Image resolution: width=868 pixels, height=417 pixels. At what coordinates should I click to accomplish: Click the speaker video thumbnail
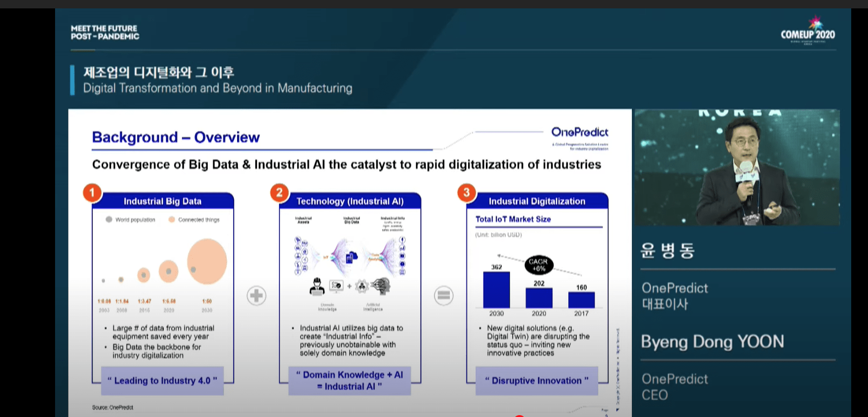coord(737,167)
